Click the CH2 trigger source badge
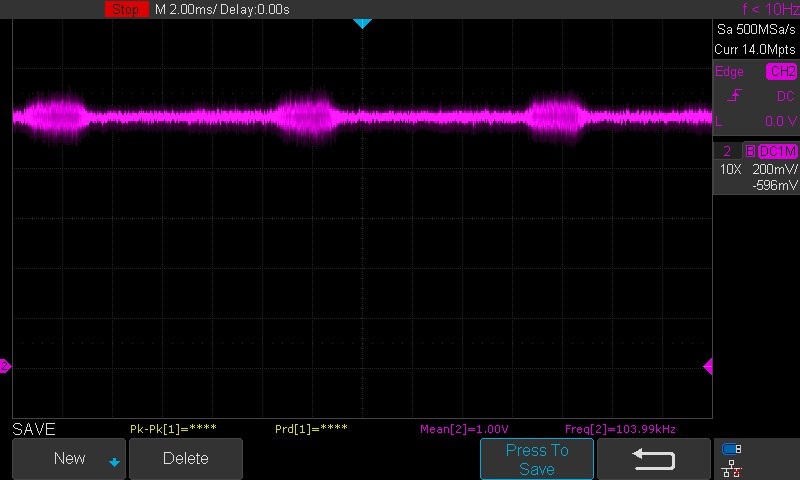 [782, 71]
